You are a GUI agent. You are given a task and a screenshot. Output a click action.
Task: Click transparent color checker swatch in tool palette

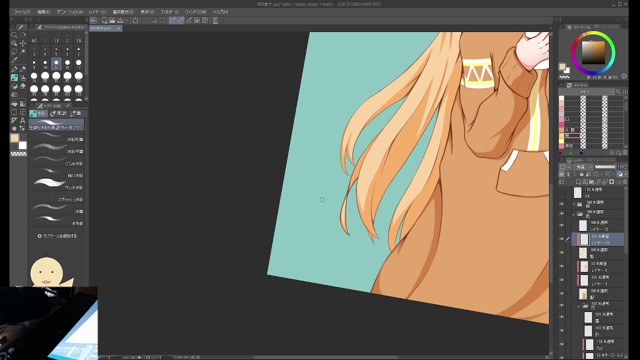point(18,154)
